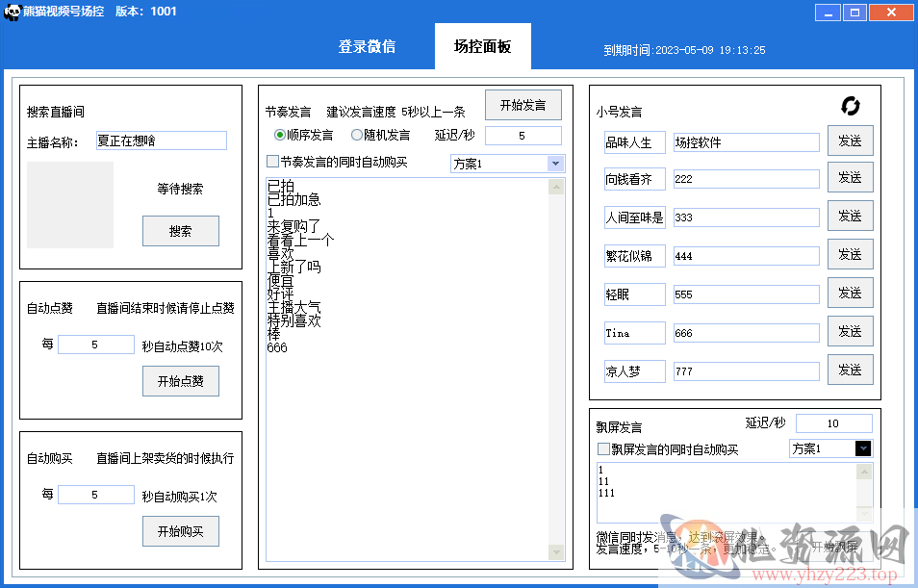Switch to 场控面板 tab
Image resolution: width=918 pixels, height=588 pixels.
(x=482, y=46)
